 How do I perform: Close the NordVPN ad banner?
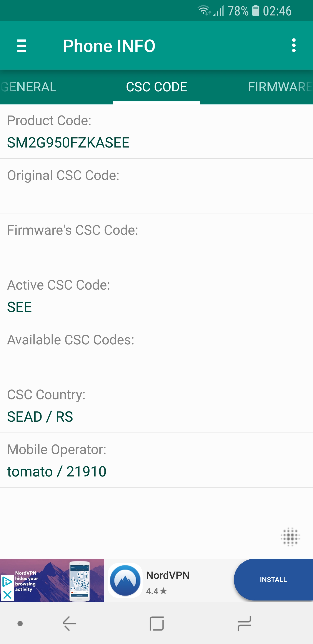[7, 595]
